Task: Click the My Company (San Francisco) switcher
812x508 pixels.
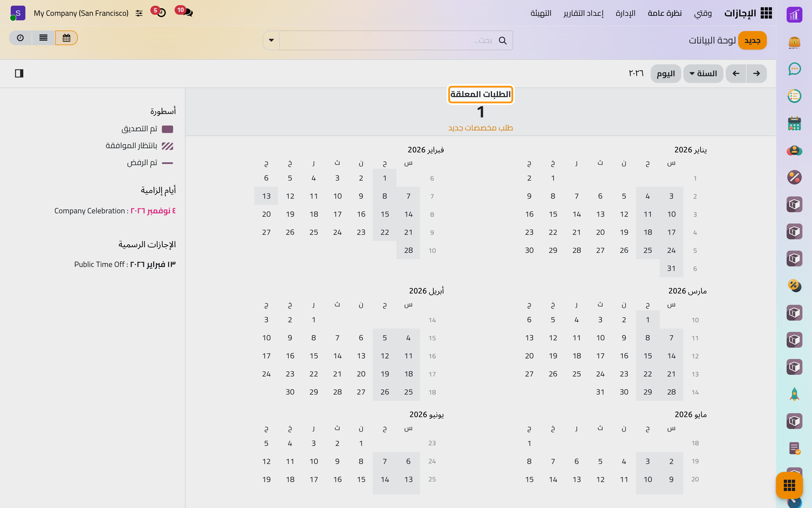Action: click(x=81, y=13)
